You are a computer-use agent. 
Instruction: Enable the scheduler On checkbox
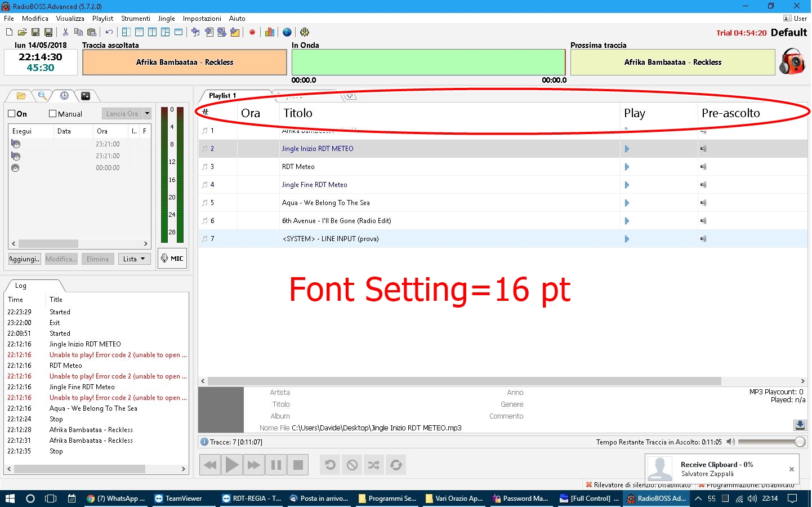pyautogui.click(x=12, y=114)
